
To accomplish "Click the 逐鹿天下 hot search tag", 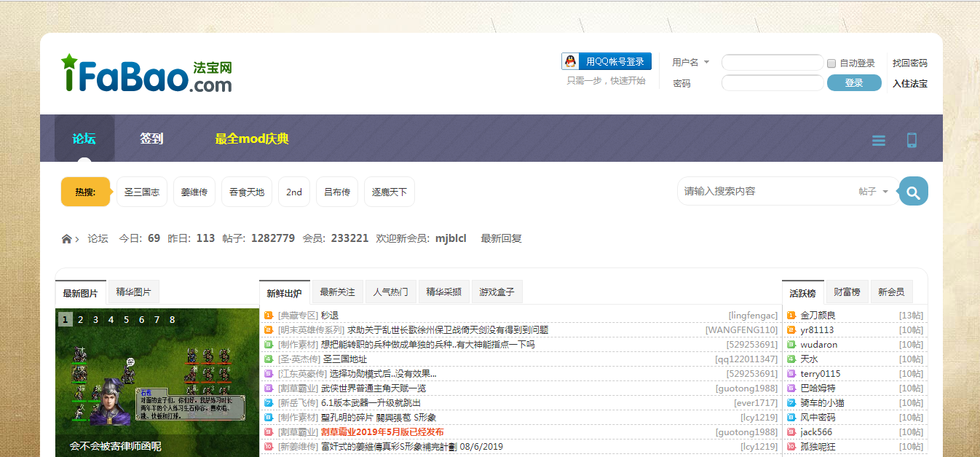I will click(x=390, y=192).
